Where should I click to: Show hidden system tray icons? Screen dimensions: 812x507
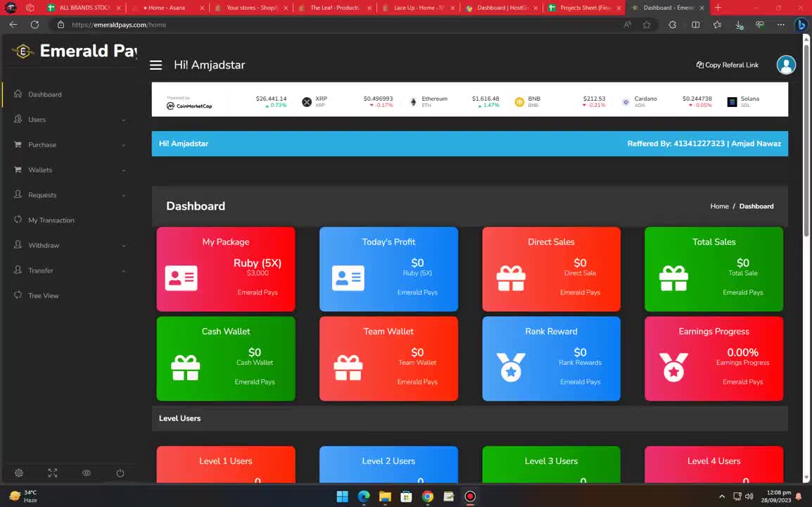722,496
